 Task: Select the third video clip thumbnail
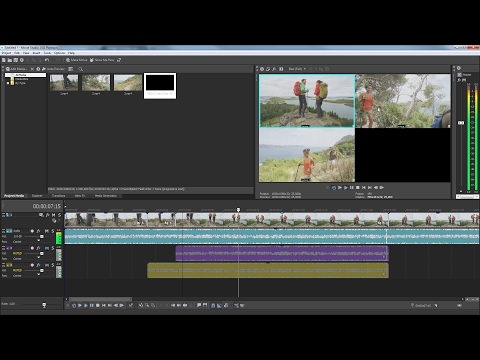pyautogui.click(x=128, y=83)
